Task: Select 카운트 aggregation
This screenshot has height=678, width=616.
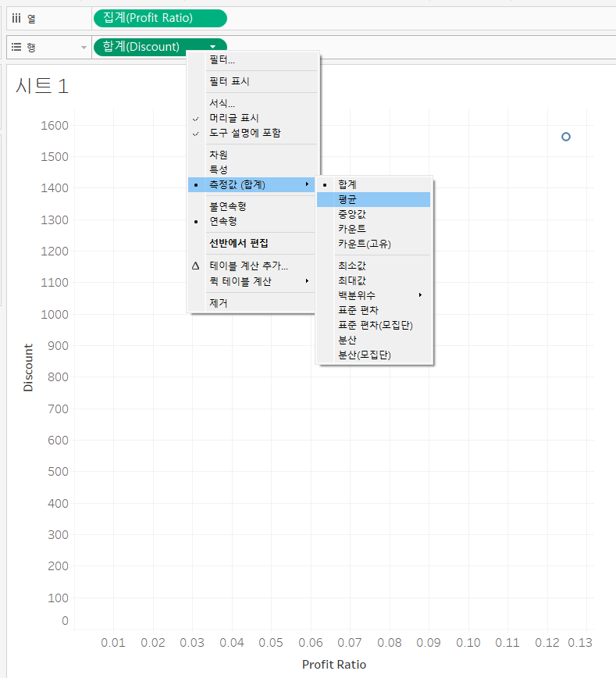Action: click(x=374, y=229)
